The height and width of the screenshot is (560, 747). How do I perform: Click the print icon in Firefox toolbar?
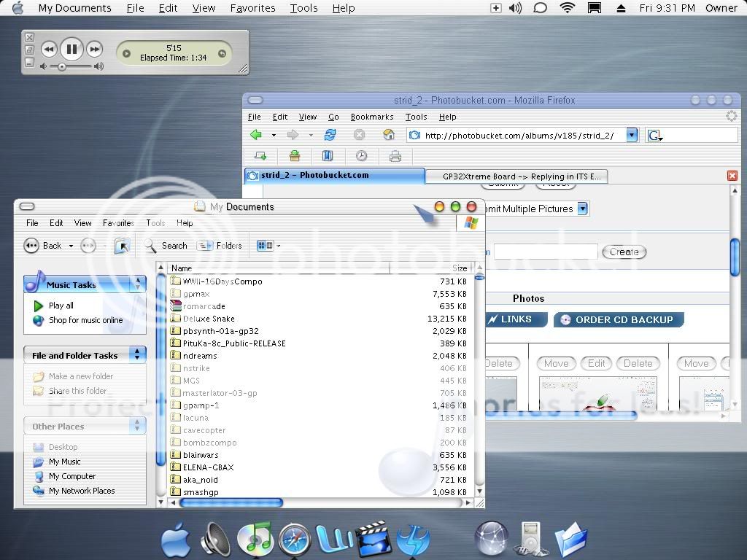click(x=395, y=156)
